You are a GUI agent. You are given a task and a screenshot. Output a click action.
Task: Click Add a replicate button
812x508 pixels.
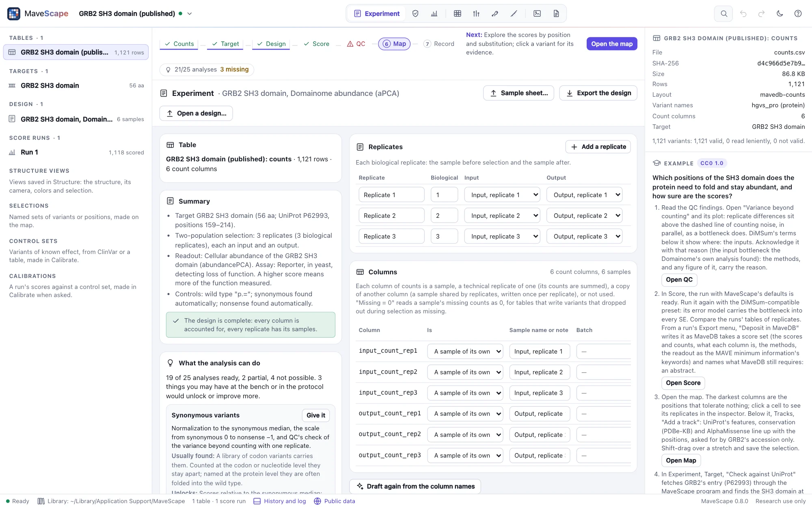click(x=598, y=147)
